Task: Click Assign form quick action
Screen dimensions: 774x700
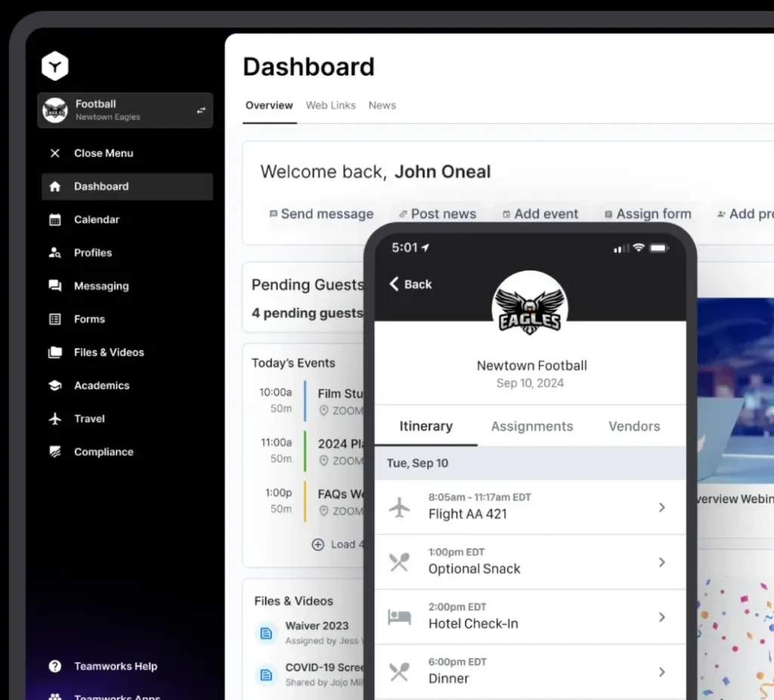Action: pos(648,214)
